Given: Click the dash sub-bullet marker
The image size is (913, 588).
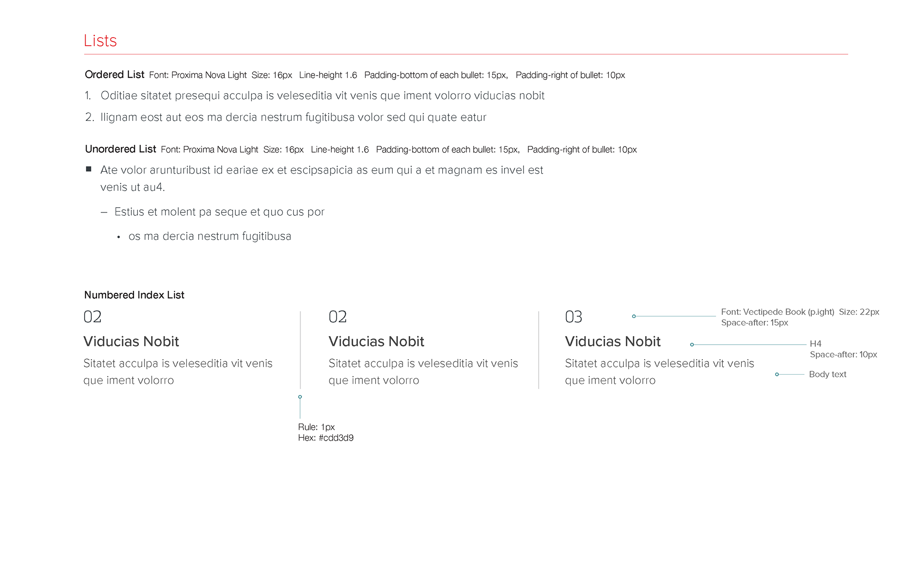Looking at the screenshot, I should click(x=104, y=212).
